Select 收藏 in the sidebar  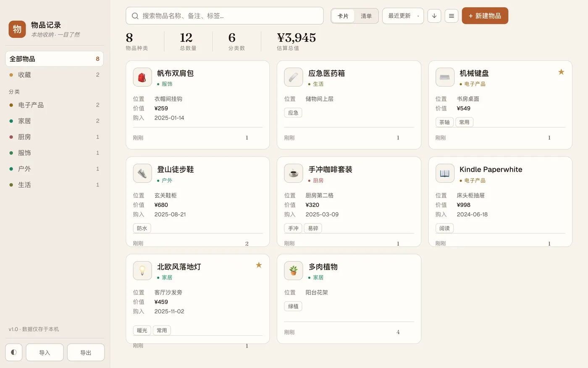54,75
